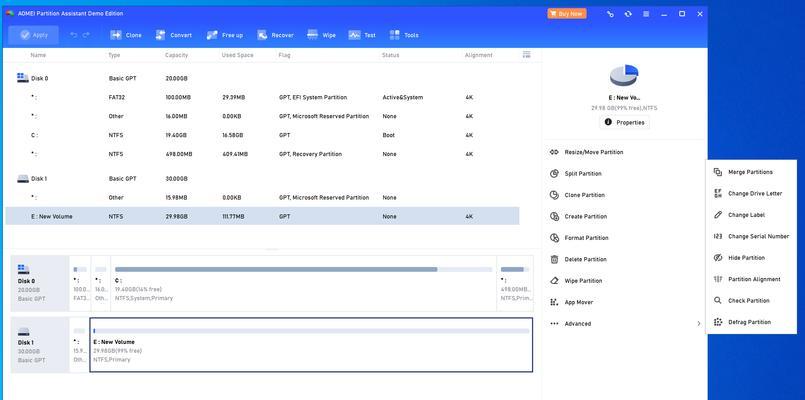The width and height of the screenshot is (805, 400).
Task: Select Disk 0 label in disk map
Action: click(x=40, y=283)
